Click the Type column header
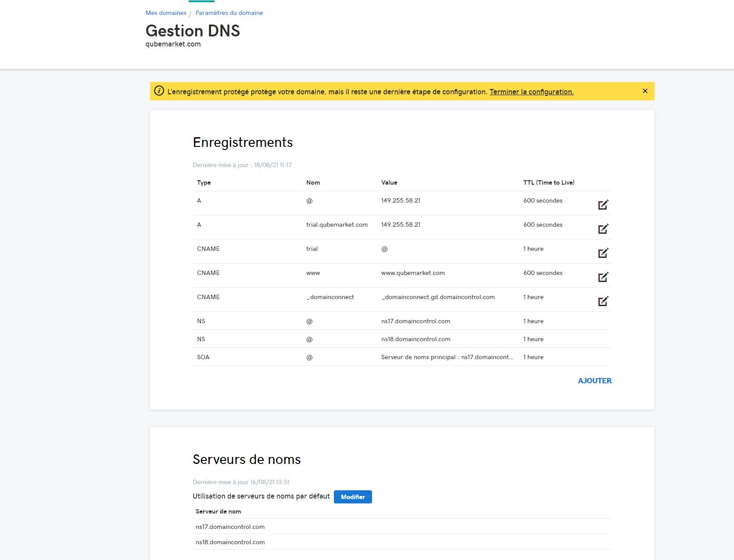 pos(204,182)
